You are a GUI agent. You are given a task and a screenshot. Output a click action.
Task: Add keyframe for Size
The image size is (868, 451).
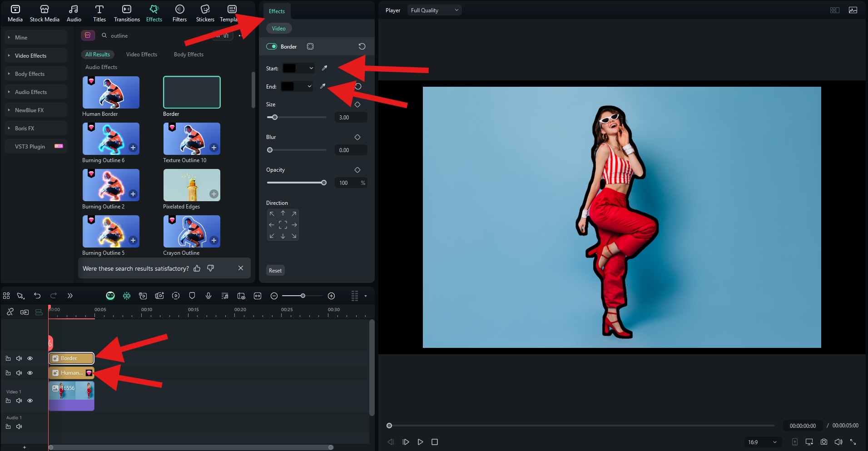click(x=357, y=104)
